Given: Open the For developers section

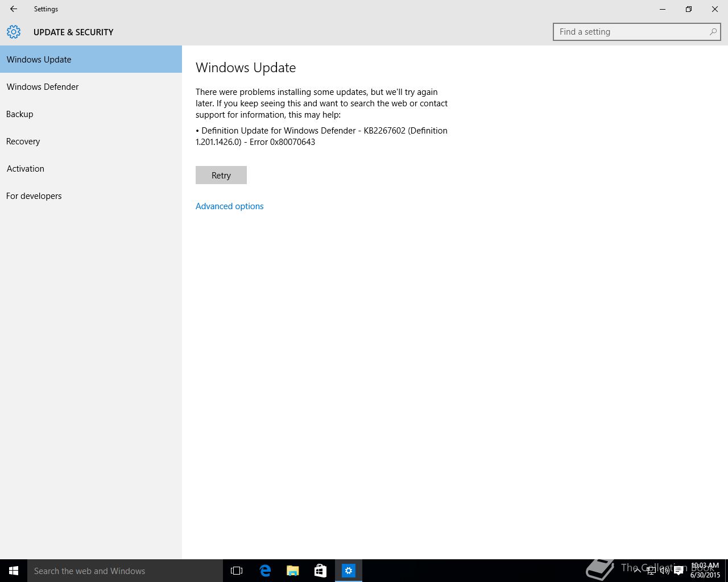Looking at the screenshot, I should click(x=91, y=196).
